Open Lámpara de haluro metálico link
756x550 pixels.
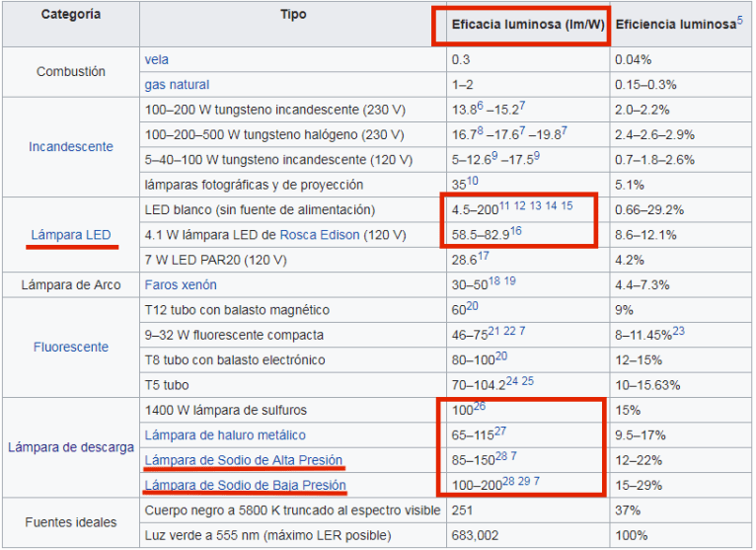[225, 435]
